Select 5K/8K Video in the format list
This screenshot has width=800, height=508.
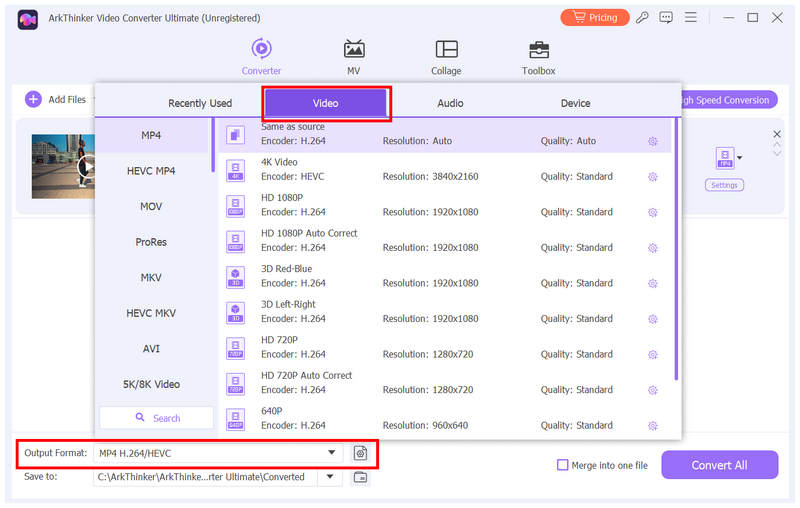tap(152, 384)
